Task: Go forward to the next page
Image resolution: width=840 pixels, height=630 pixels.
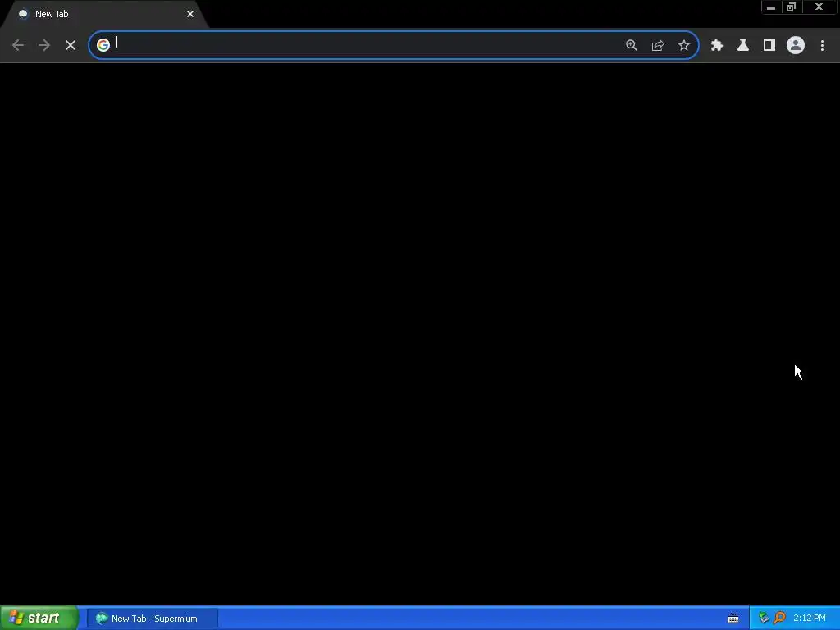Action: pyautogui.click(x=44, y=46)
